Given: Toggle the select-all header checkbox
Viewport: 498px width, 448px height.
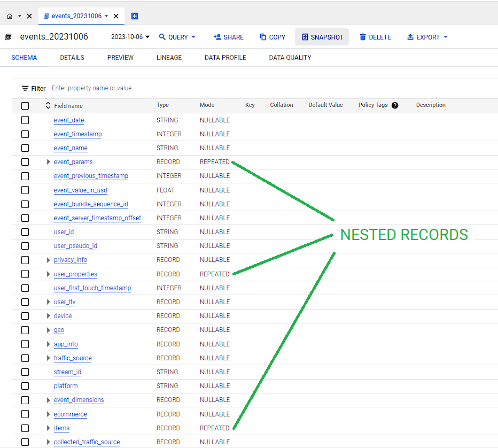Looking at the screenshot, I should pyautogui.click(x=25, y=106).
